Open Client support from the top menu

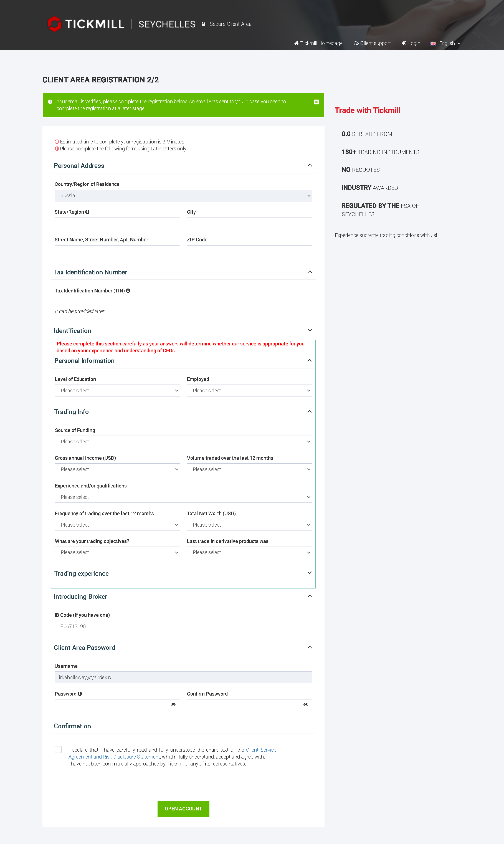pyautogui.click(x=372, y=44)
